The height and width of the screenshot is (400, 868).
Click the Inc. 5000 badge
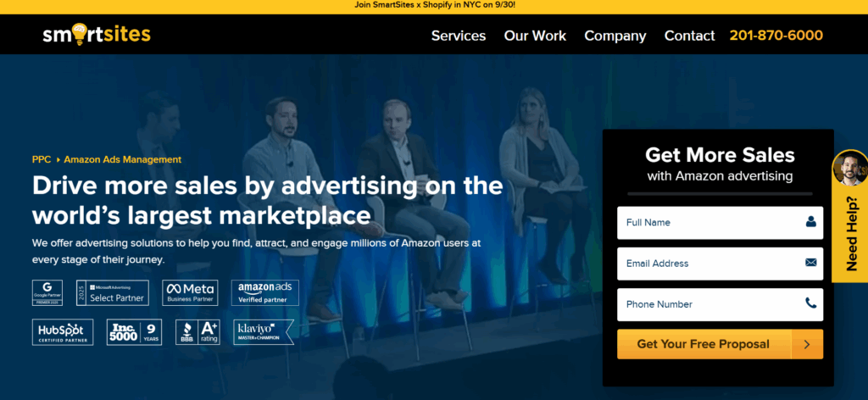click(134, 332)
